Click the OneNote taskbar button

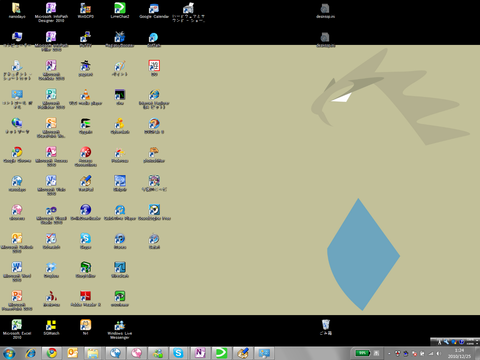(199, 353)
